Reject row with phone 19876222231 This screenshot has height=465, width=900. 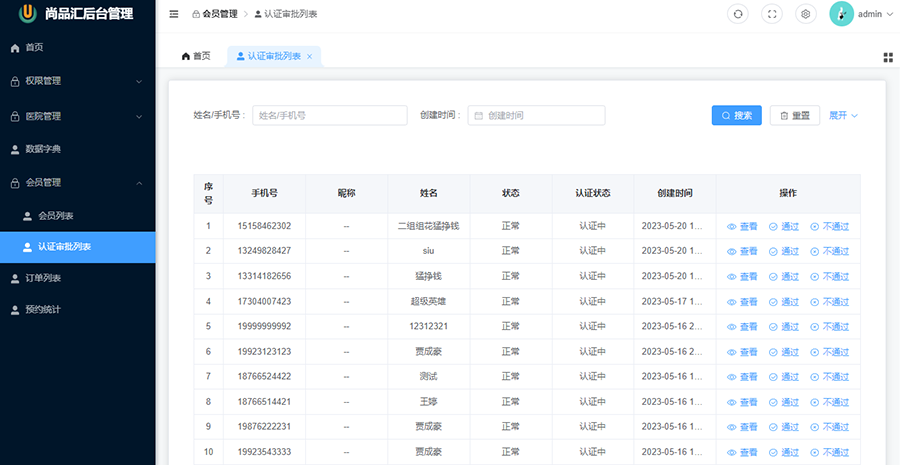coord(829,427)
